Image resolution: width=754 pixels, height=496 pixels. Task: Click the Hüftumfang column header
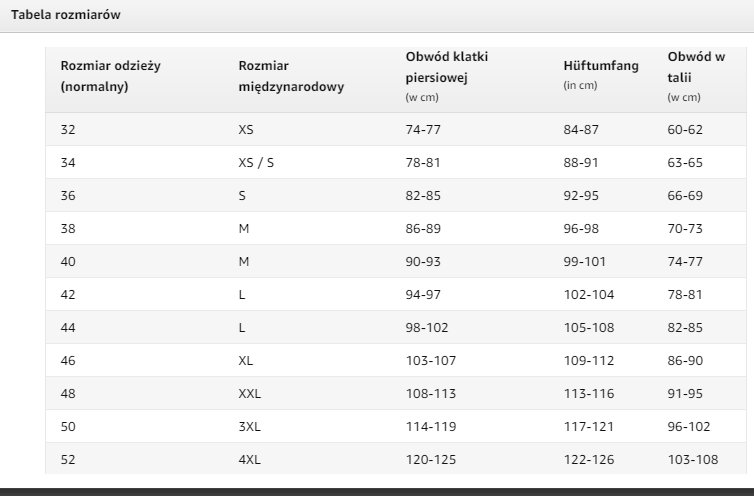click(x=601, y=75)
